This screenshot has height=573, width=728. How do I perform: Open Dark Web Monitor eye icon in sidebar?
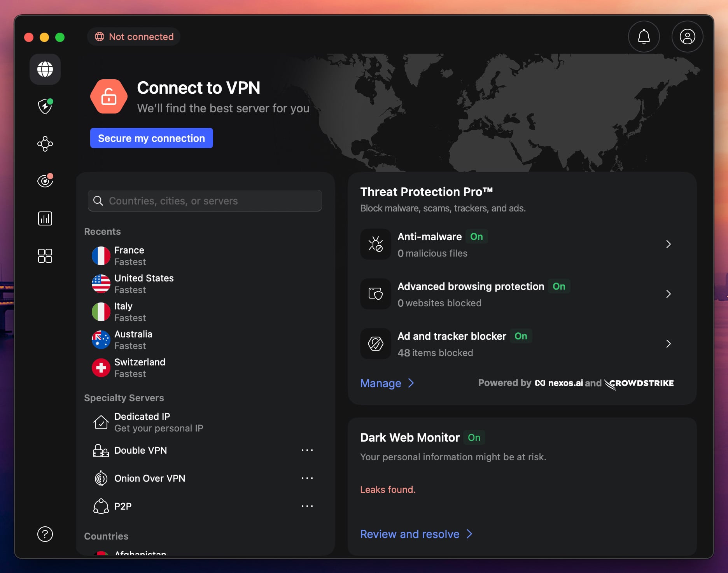coord(45,180)
